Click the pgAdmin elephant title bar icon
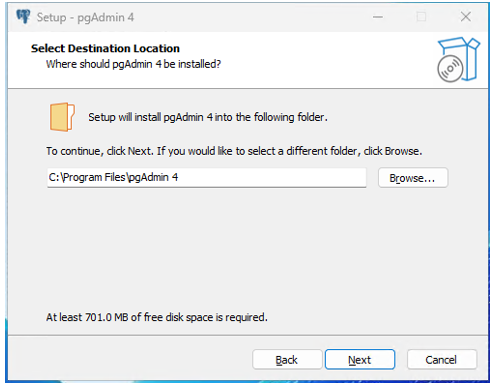Viewport: 493px width, 386px height. coord(23,17)
